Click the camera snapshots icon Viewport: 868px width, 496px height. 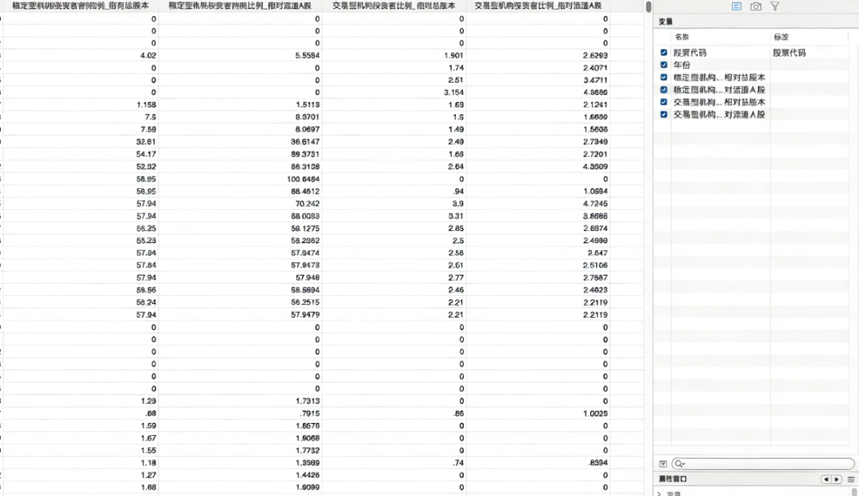[x=755, y=6]
